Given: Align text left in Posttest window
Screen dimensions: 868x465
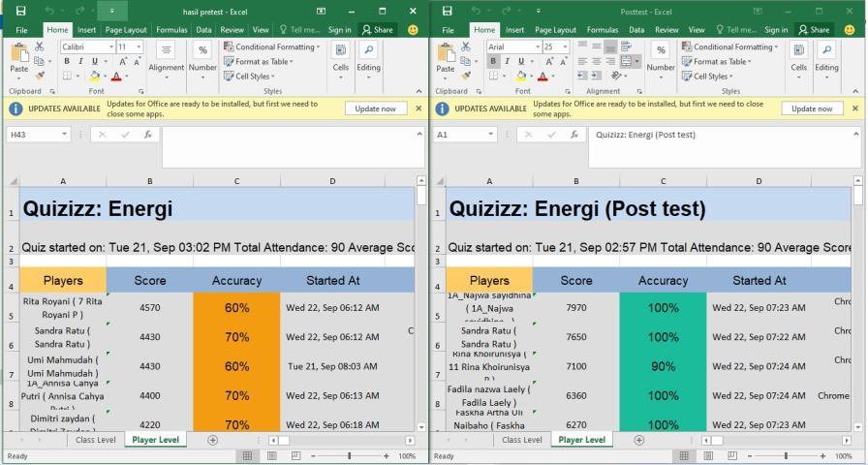Looking at the screenshot, I should pos(582,61).
